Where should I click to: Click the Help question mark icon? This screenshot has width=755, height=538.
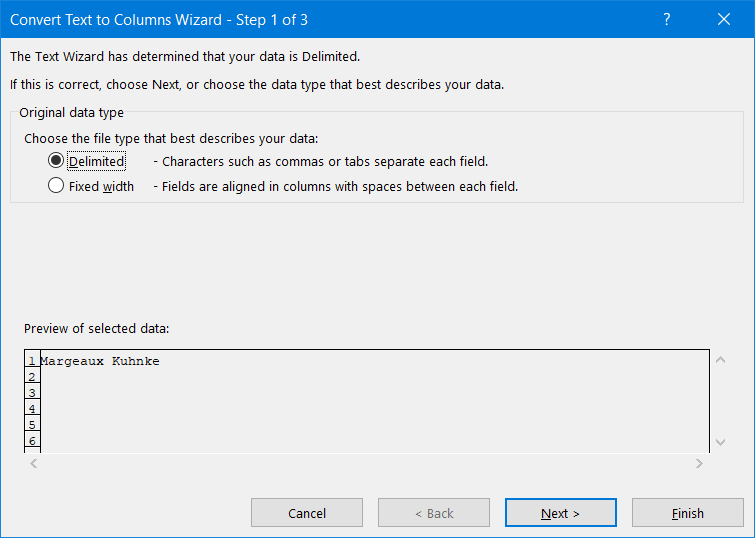click(x=667, y=19)
